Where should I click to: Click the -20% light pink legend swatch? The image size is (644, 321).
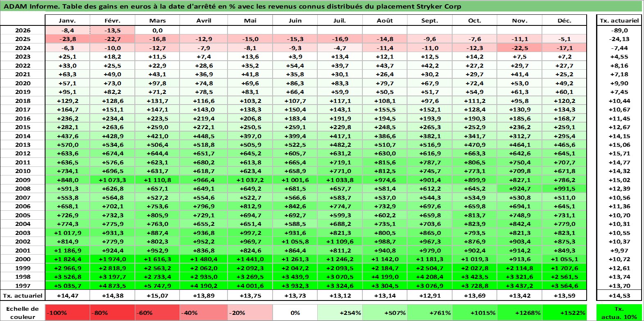click(x=250, y=313)
